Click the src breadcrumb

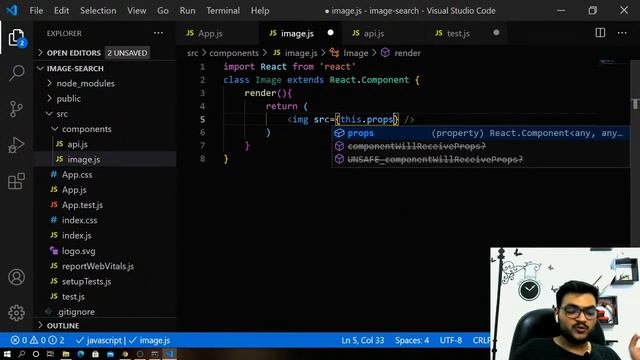(x=193, y=53)
